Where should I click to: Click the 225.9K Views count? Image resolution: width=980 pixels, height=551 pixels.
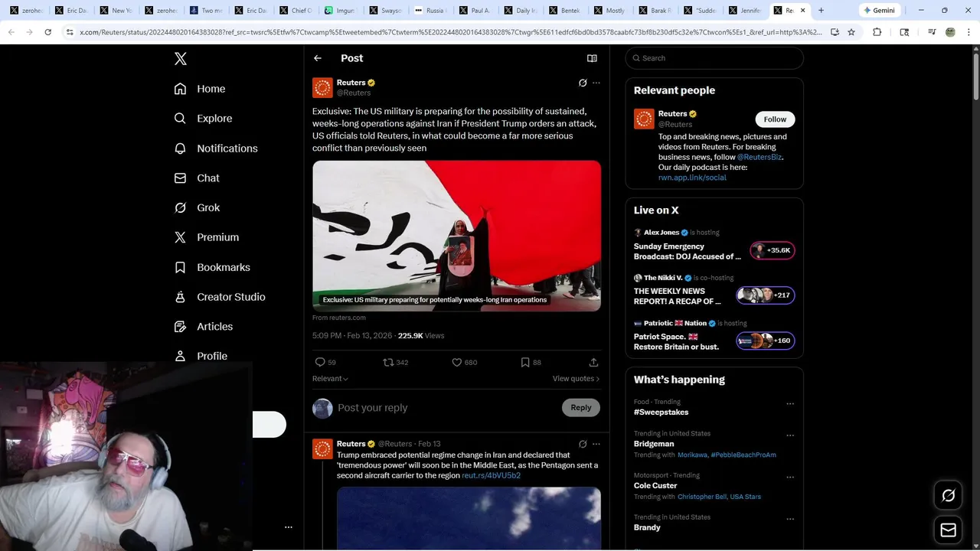pos(421,336)
